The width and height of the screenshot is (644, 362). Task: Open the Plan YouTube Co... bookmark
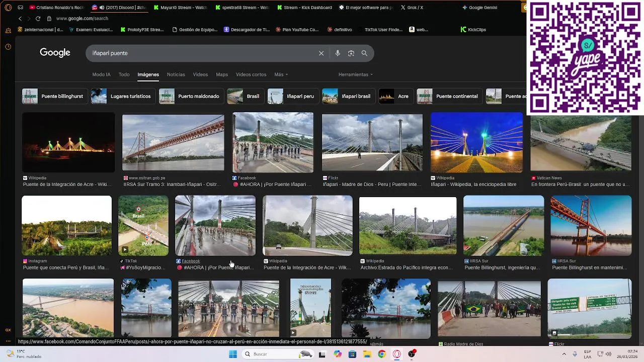point(297,30)
